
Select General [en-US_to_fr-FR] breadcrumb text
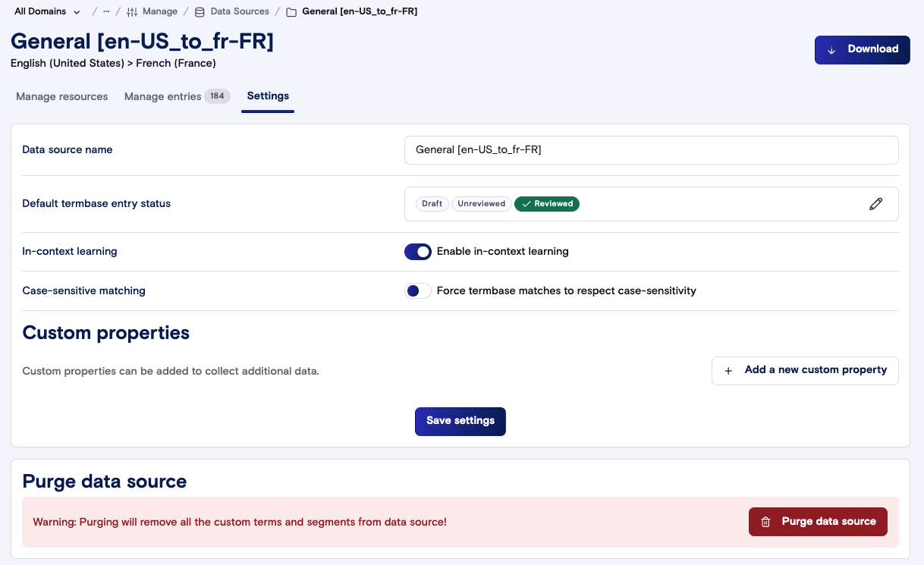tap(360, 11)
